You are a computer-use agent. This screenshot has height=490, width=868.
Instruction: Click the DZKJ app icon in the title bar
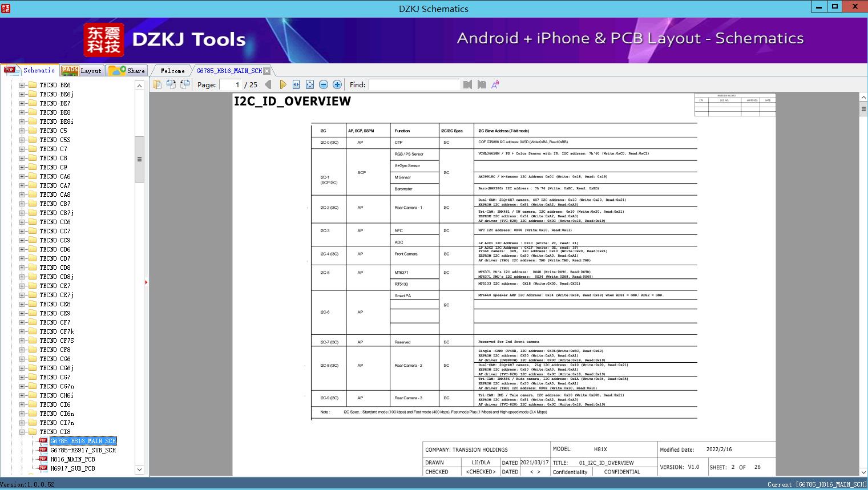click(5, 8)
